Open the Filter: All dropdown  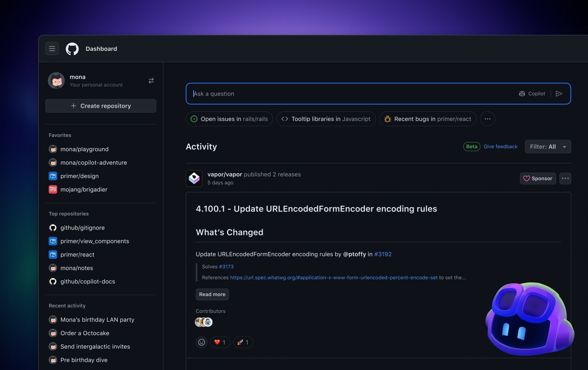click(548, 146)
